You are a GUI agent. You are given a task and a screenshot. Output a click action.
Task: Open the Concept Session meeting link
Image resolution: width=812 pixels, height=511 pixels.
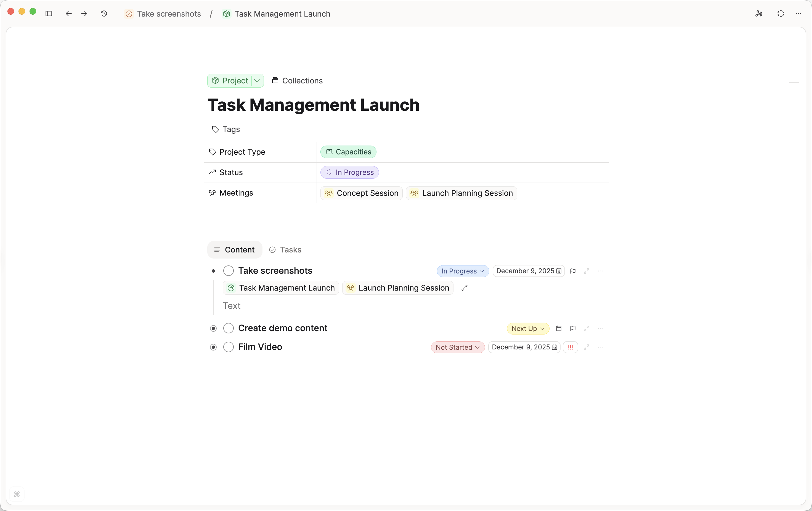[x=361, y=193]
